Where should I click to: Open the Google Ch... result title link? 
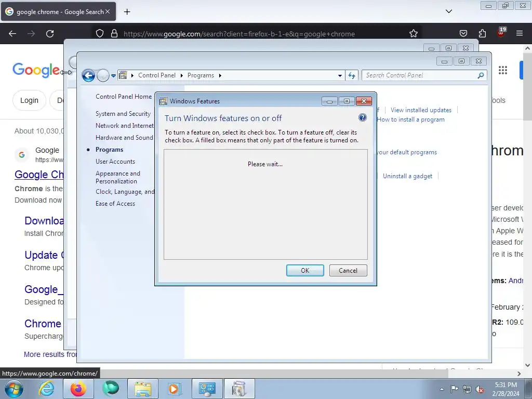tap(39, 175)
